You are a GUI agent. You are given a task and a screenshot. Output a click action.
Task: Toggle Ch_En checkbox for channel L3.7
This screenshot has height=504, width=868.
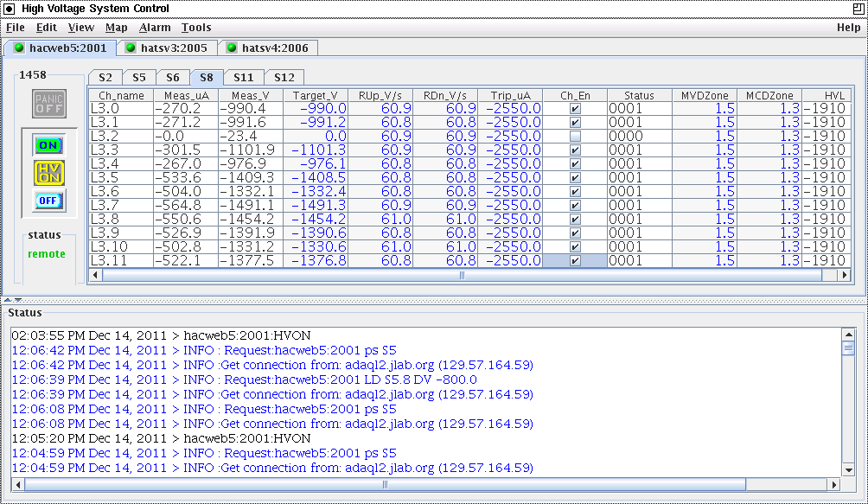point(575,206)
